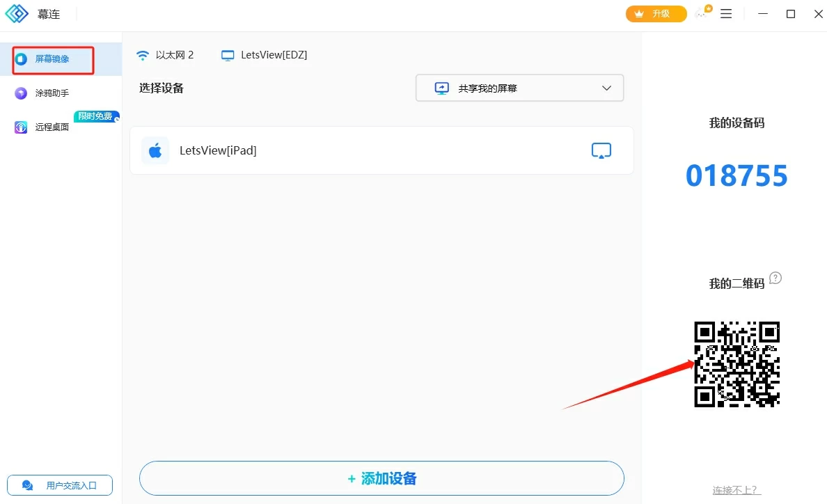Select the 屏幕镜像 sidebar tab

[x=61, y=59]
